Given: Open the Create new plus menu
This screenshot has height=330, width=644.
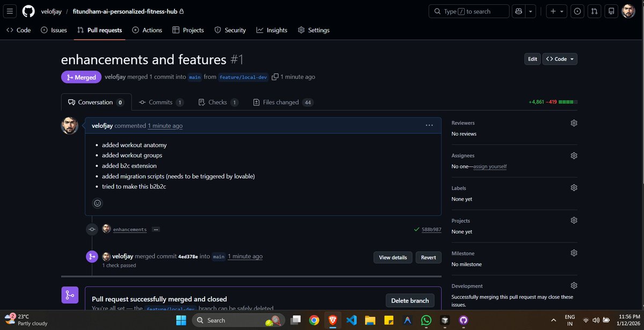Looking at the screenshot, I should click(x=556, y=11).
